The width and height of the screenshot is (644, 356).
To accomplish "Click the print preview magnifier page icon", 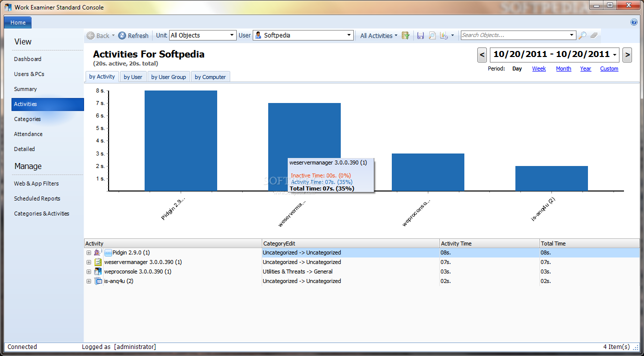I will (432, 35).
